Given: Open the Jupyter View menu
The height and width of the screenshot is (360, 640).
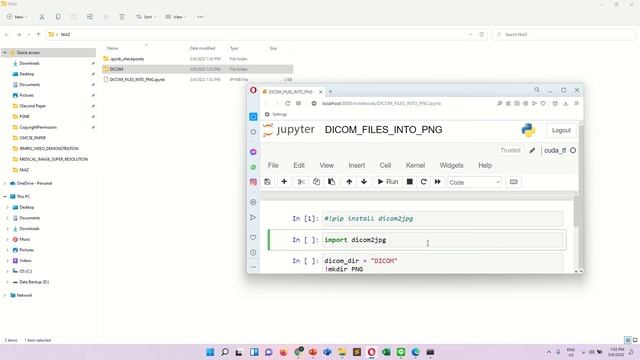Looking at the screenshot, I should pyautogui.click(x=327, y=165).
